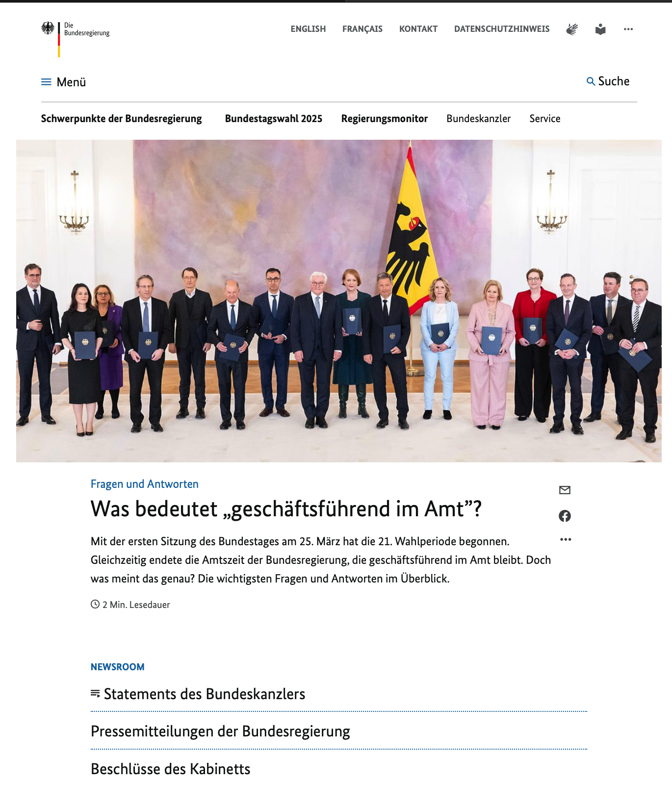
Task: Click the Bundesregierung eagle logo
Action: click(48, 28)
